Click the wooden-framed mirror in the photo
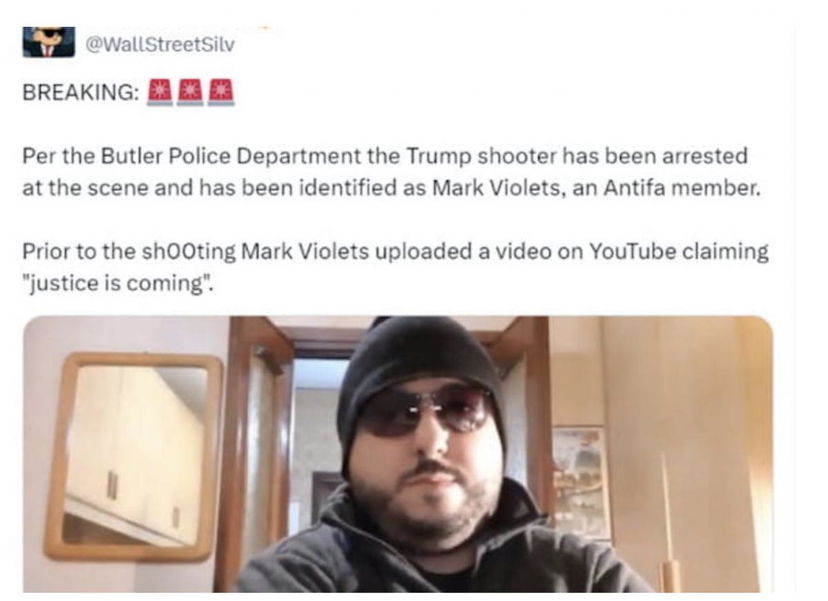828x601 pixels. [134, 457]
